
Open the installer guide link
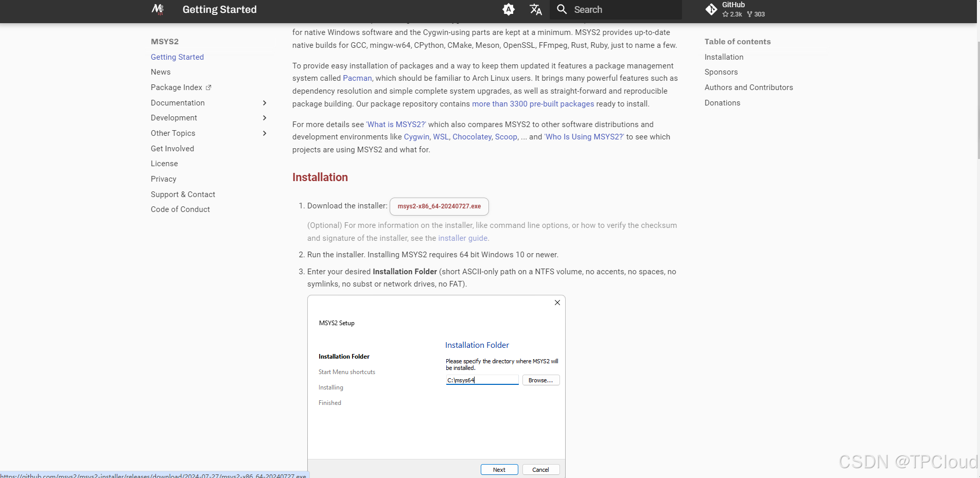pos(463,238)
